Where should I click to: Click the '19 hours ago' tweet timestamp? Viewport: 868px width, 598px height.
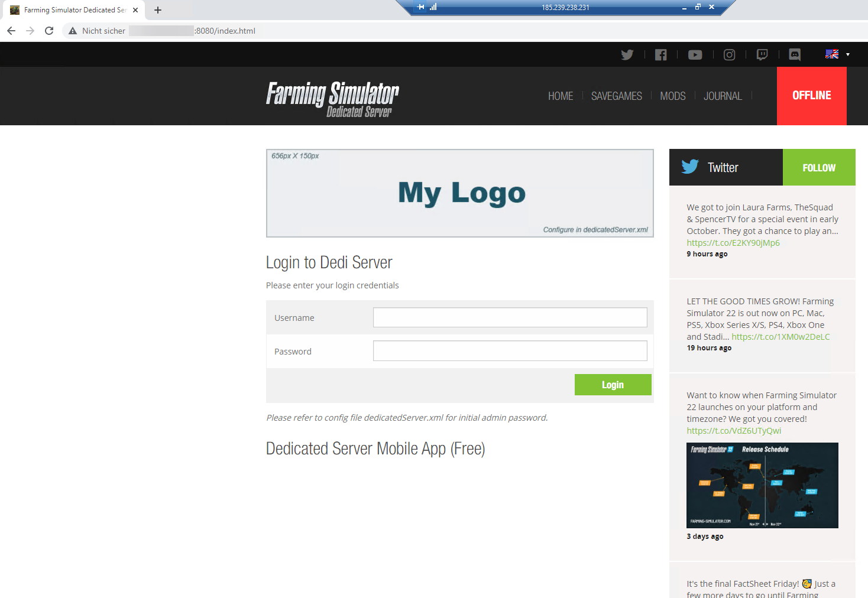tap(709, 348)
